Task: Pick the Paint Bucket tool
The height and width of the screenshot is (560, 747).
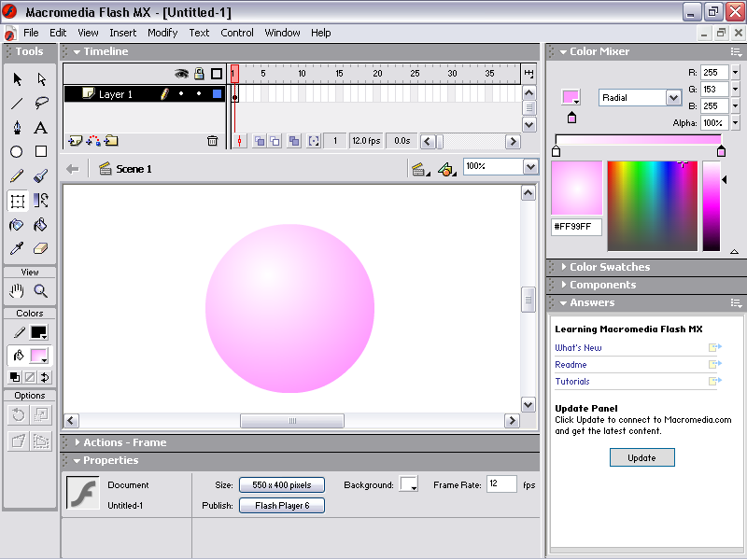Action: point(41,225)
